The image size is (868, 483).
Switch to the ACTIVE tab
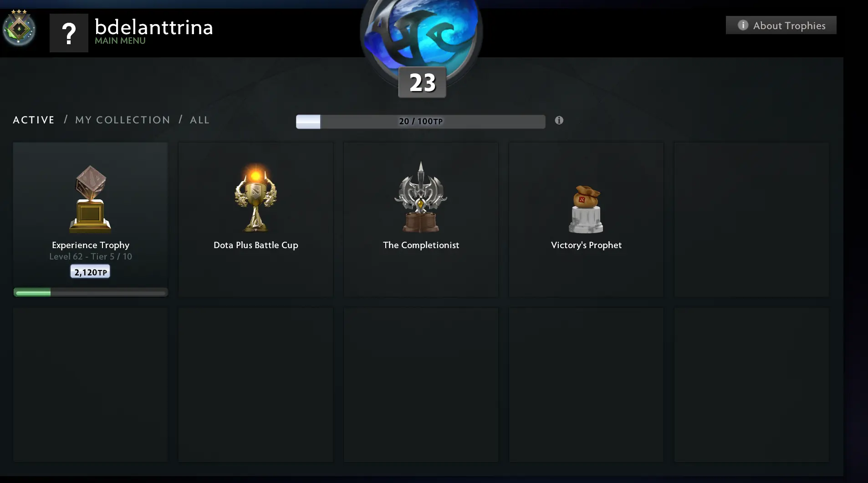pyautogui.click(x=34, y=120)
